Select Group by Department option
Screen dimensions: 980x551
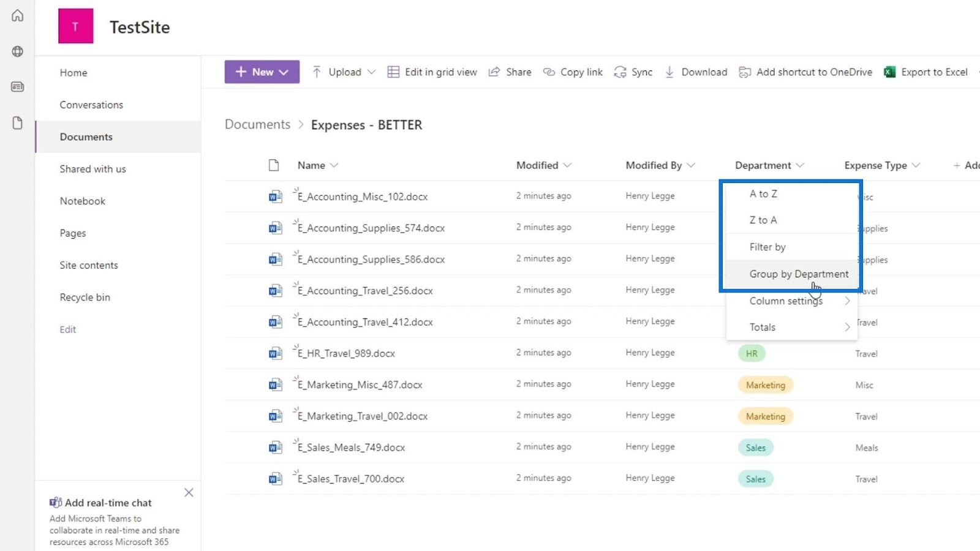point(792,274)
